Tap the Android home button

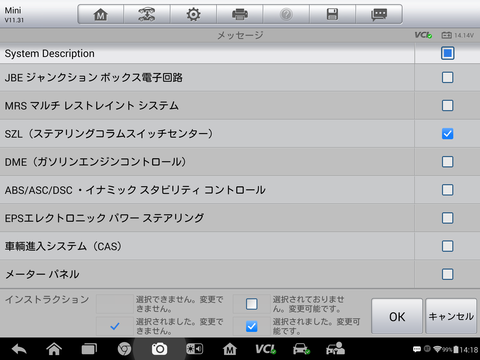(x=54, y=349)
